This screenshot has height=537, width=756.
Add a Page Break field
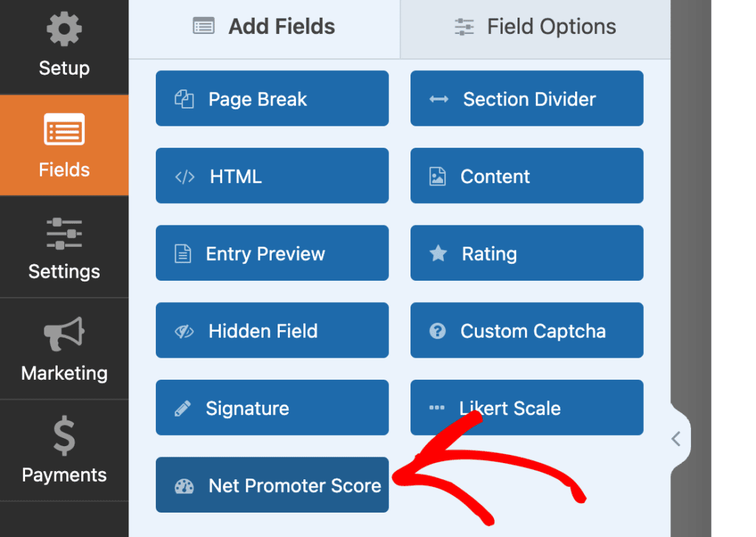[x=272, y=98]
